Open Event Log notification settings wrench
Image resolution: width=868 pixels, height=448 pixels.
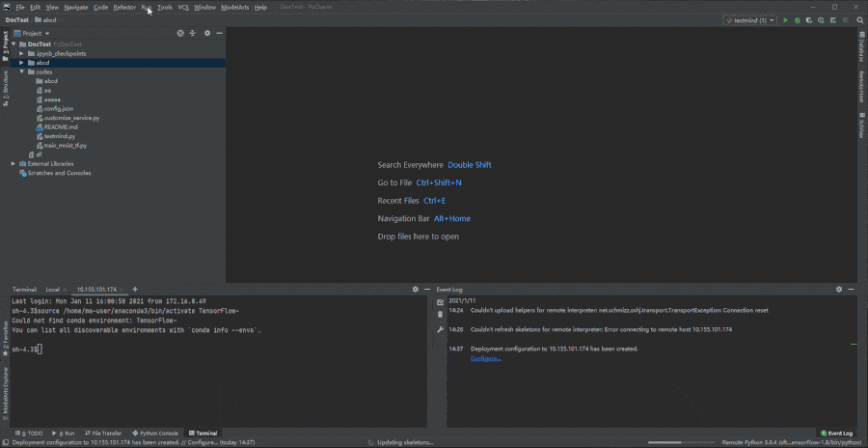(440, 329)
